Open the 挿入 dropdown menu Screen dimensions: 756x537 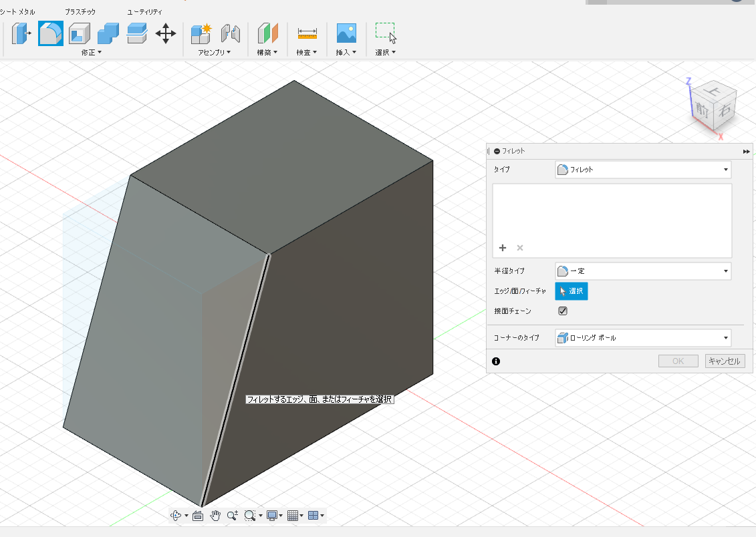point(346,53)
